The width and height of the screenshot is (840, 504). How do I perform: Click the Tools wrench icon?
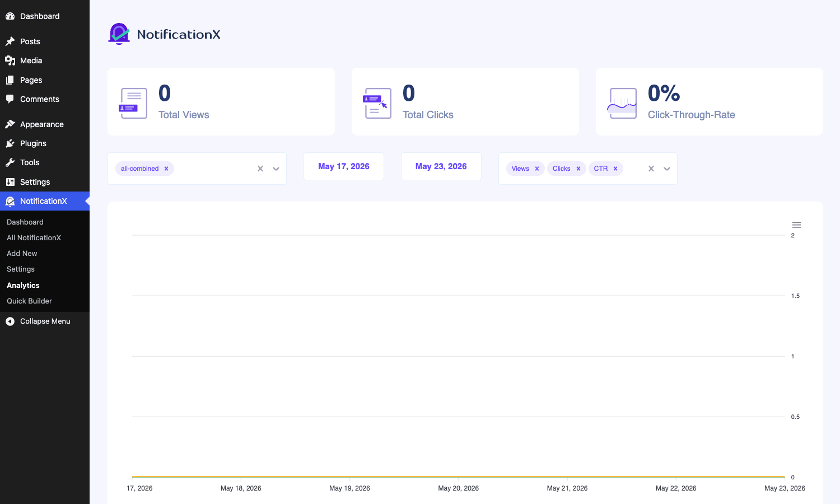[x=10, y=162]
